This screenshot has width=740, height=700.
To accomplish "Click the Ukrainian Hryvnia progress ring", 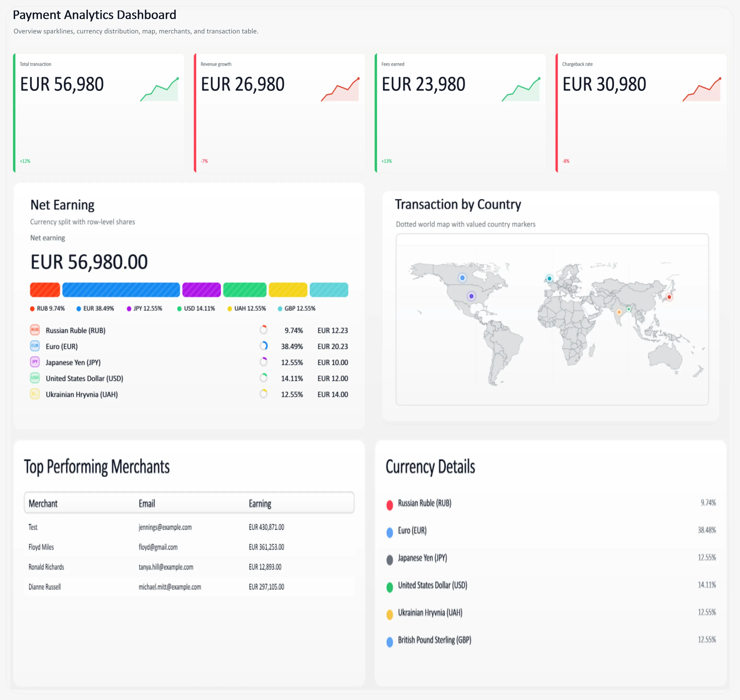I will [x=264, y=394].
